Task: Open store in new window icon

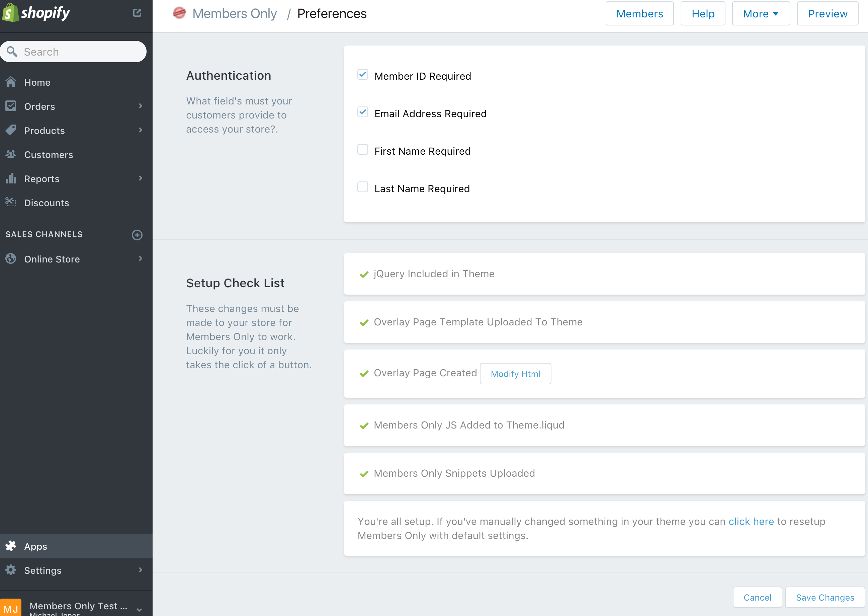Action: coord(137,13)
